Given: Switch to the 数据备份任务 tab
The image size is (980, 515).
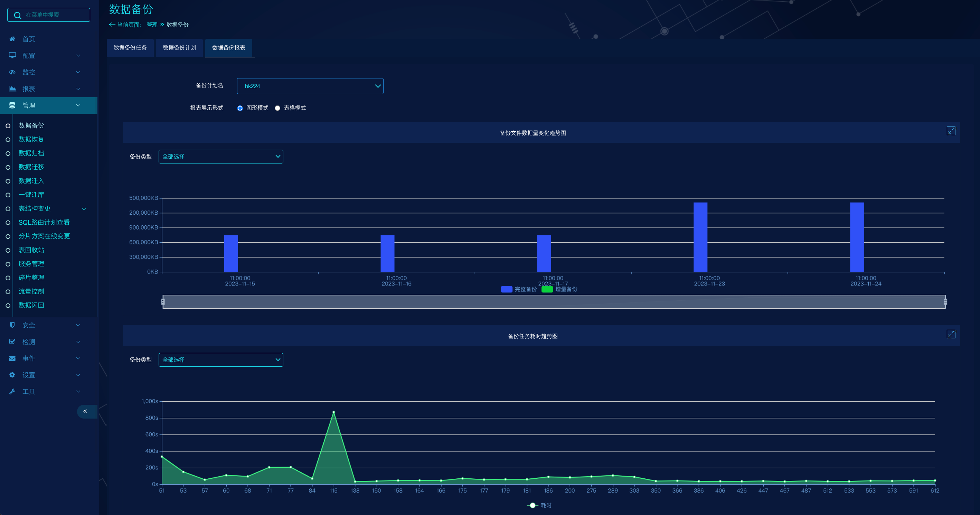Looking at the screenshot, I should pyautogui.click(x=130, y=48).
